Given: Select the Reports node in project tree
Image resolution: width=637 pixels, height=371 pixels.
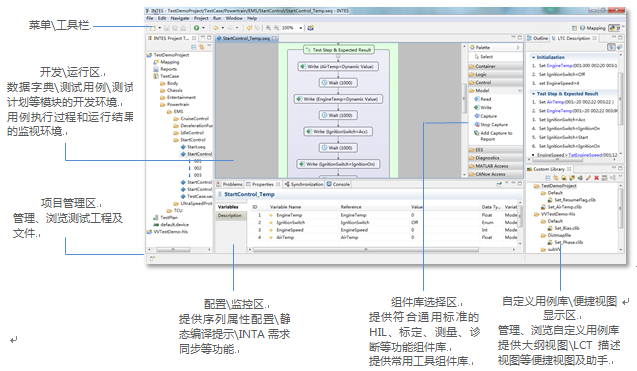Looking at the screenshot, I should click(165, 69).
